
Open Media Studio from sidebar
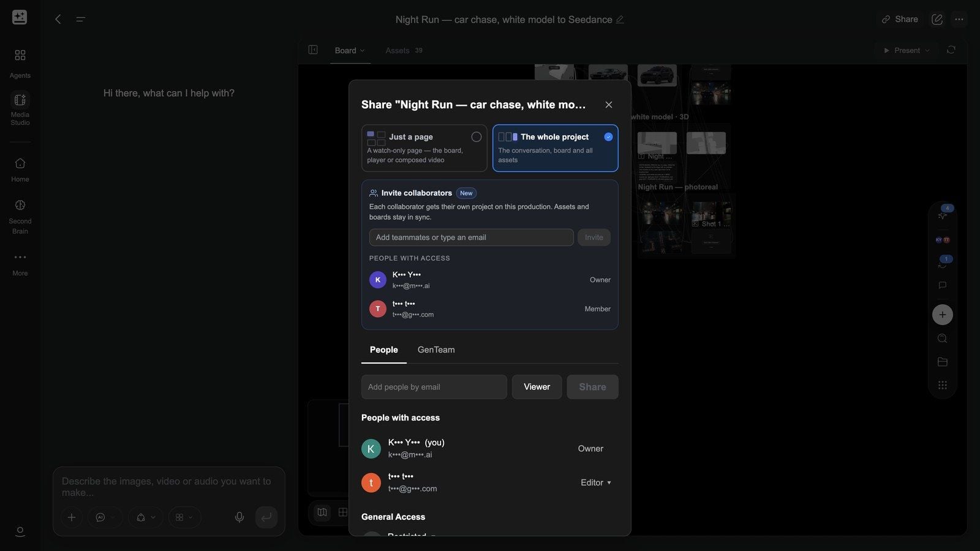tap(20, 109)
